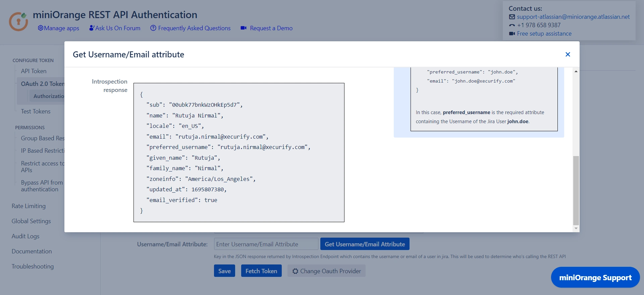The height and width of the screenshot is (295, 644).
Task: Open Ask Us On Forum link
Action: click(118, 28)
